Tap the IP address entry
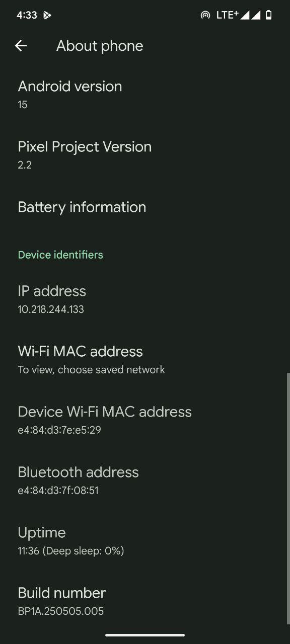This screenshot has height=644, width=290. [145, 299]
